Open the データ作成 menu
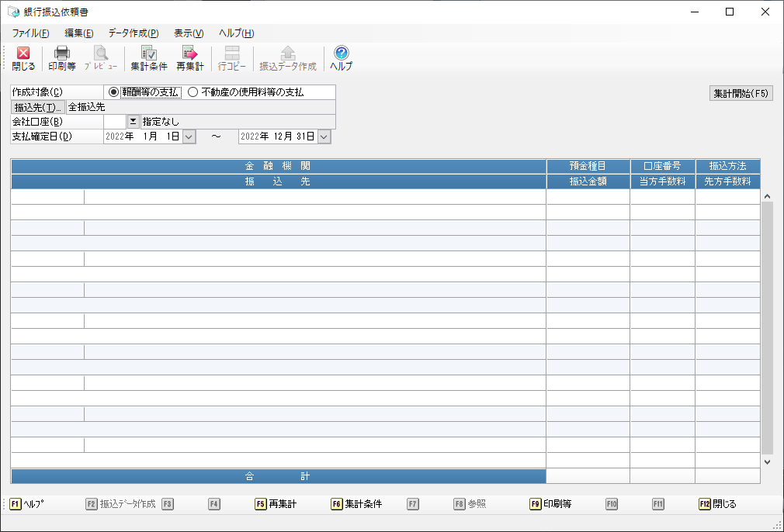 tap(133, 33)
